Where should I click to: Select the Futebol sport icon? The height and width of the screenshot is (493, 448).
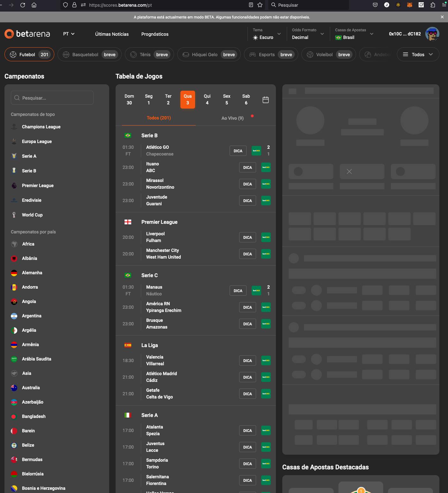[x=13, y=54]
